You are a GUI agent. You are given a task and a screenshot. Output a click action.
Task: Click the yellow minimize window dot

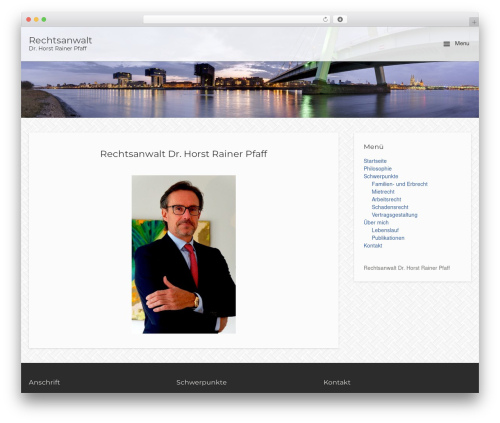36,19
